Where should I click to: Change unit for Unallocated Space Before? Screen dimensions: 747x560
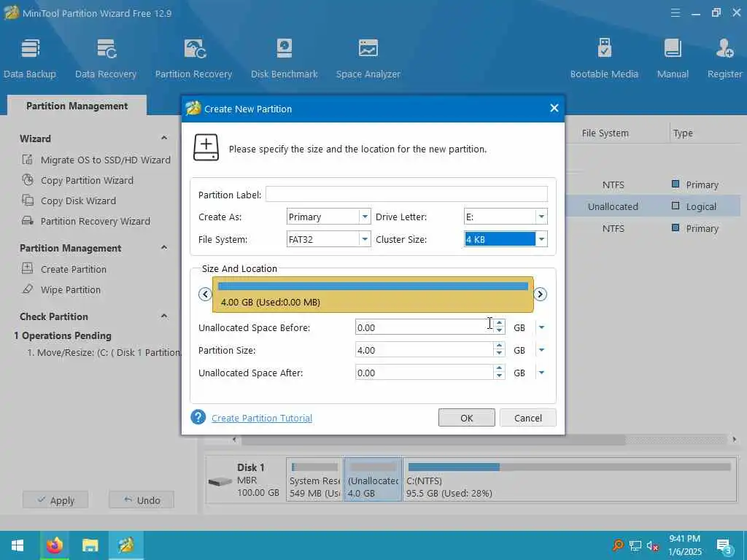[541, 327]
